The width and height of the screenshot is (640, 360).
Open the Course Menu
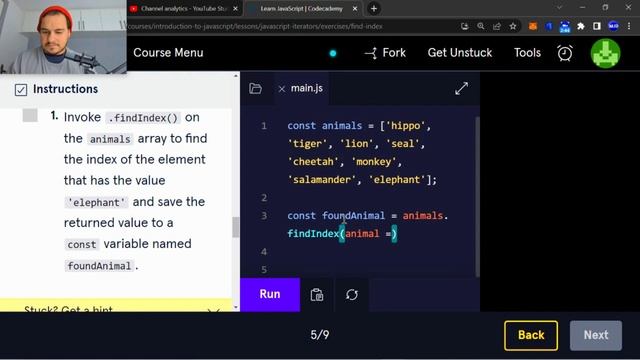coord(168,53)
